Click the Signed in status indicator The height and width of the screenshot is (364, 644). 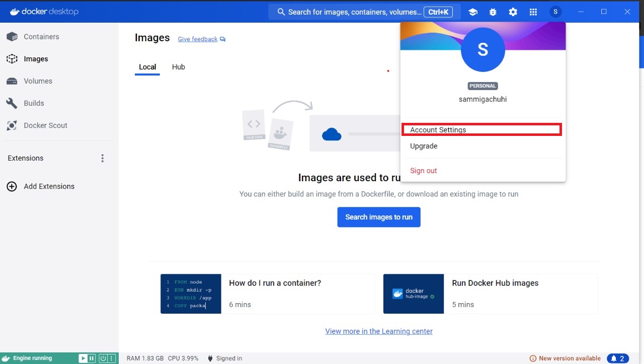224,358
